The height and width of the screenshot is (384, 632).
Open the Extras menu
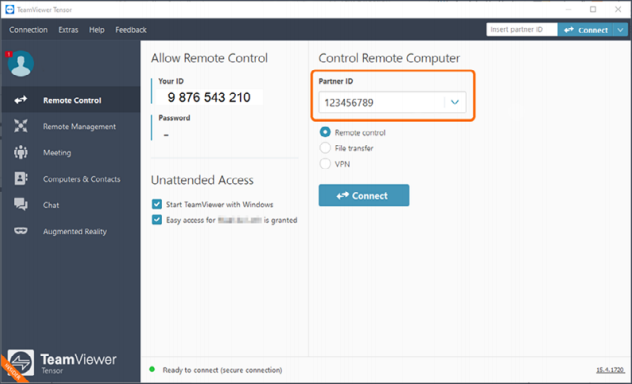[68, 30]
